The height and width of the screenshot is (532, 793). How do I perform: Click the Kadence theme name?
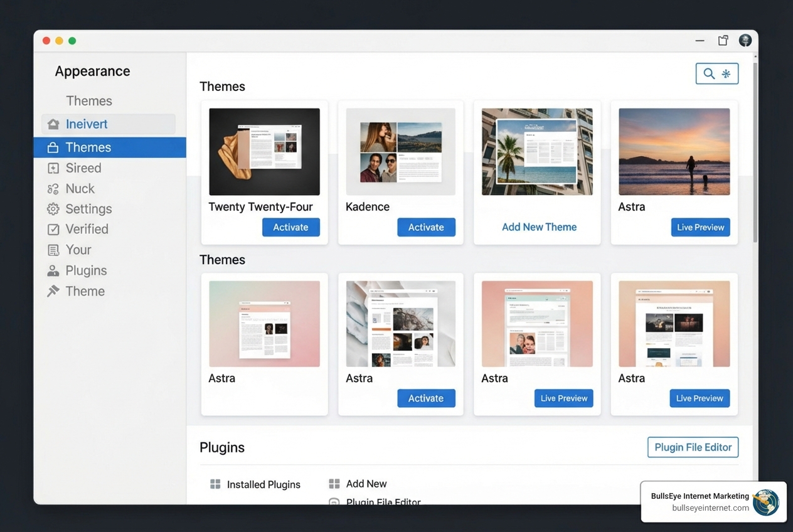click(x=368, y=207)
